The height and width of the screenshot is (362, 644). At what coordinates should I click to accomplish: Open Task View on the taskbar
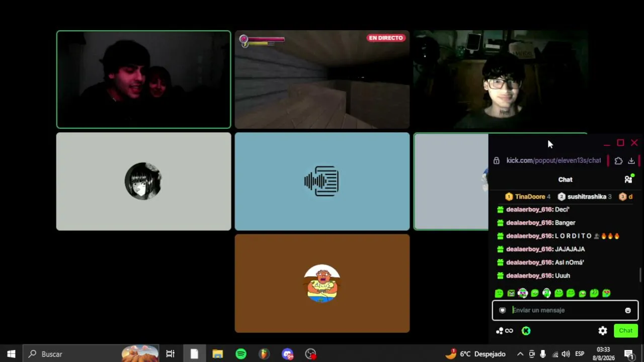click(170, 354)
